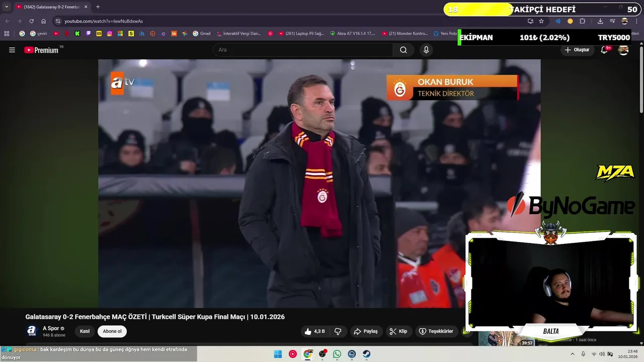This screenshot has width=644, height=362.
Task: Open the Instagram bookmark icon
Action: (110, 34)
